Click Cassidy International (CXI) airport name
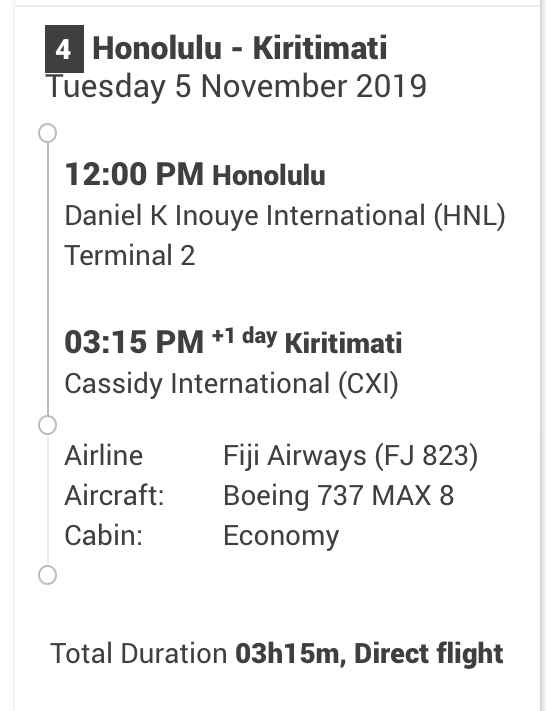This screenshot has height=711, width=546. tap(231, 384)
